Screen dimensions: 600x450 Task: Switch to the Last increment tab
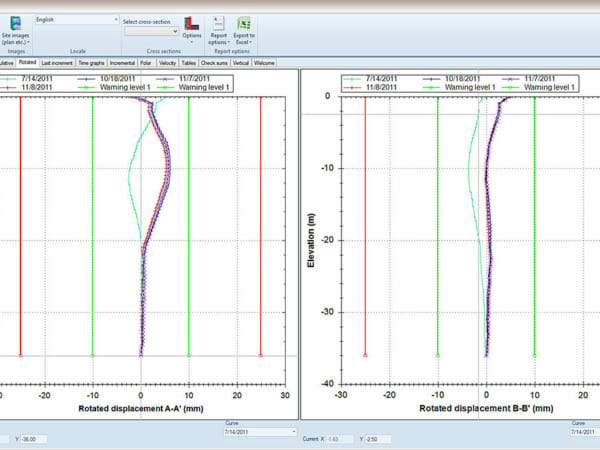coord(57,63)
